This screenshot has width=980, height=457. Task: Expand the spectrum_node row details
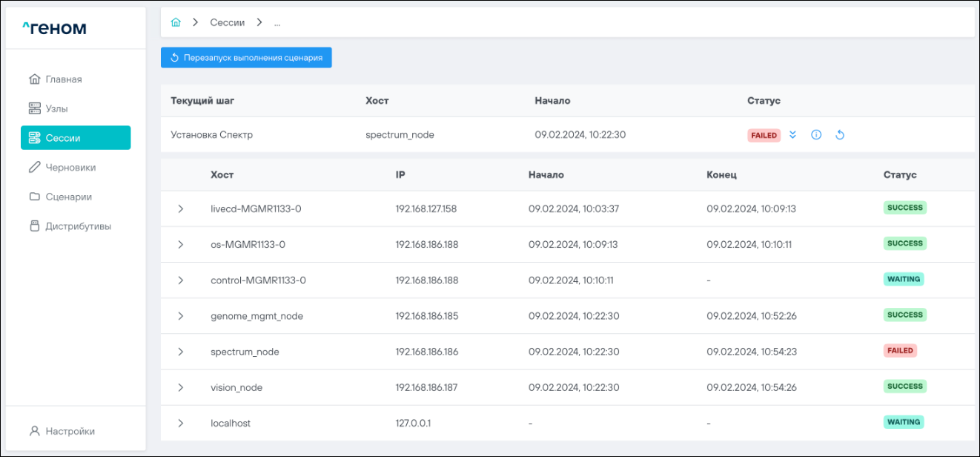pyautogui.click(x=181, y=352)
